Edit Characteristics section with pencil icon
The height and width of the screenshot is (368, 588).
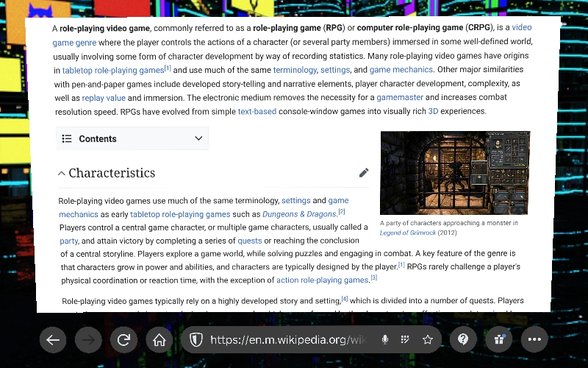click(364, 173)
